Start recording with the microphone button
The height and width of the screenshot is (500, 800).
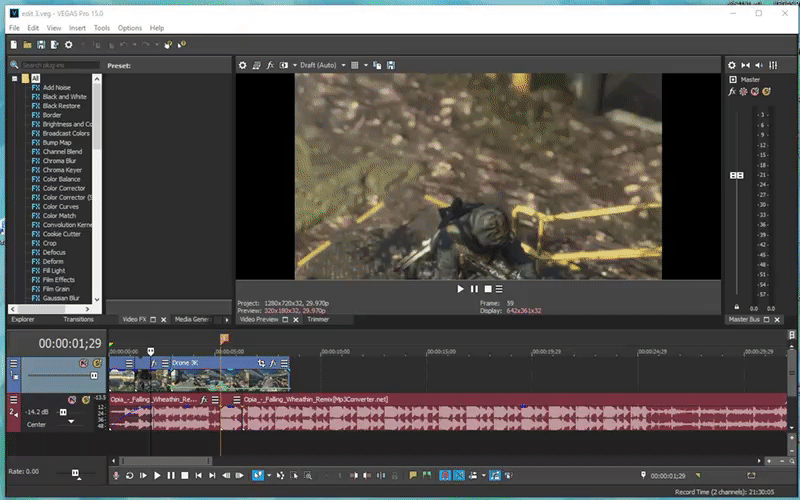tap(116, 476)
